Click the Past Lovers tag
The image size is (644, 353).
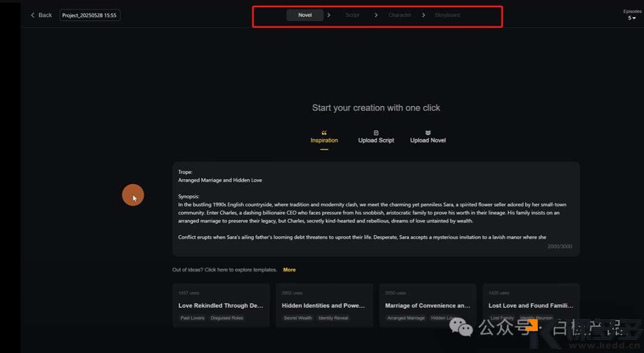193,318
